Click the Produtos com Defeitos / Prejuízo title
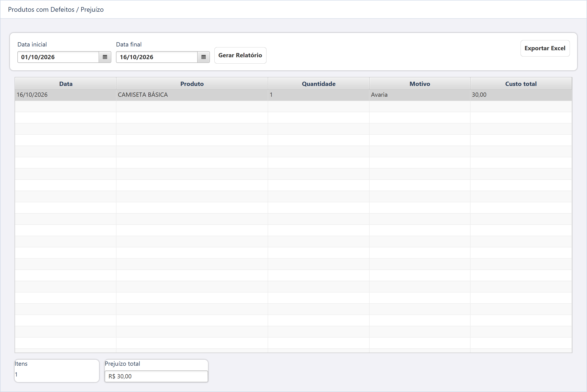The image size is (587, 392). click(56, 9)
